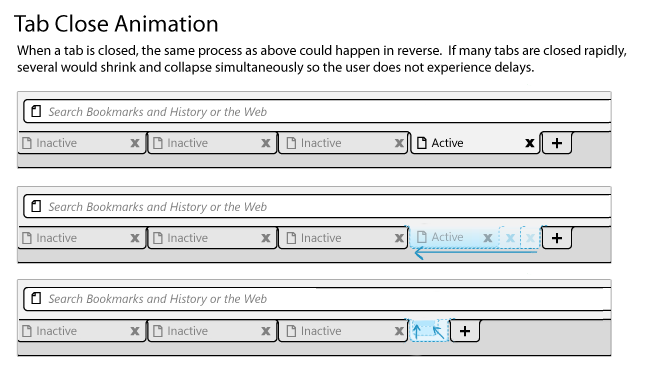Select second Inactive tab in middle mockup
Screen dimensions: 645x377
tap(212, 238)
